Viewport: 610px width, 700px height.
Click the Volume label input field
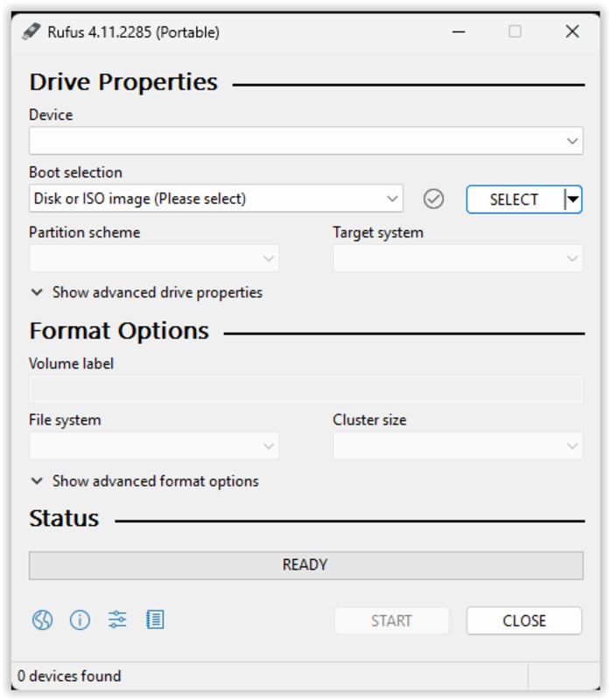pos(306,389)
